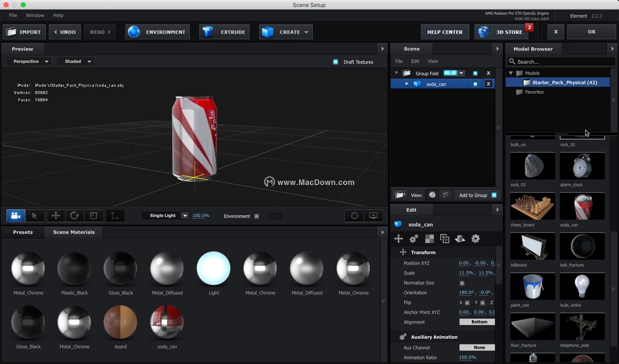Screen dimensions: 619x364
Task: Open the overlapping squares icon tab in Edit
Action: (445, 239)
